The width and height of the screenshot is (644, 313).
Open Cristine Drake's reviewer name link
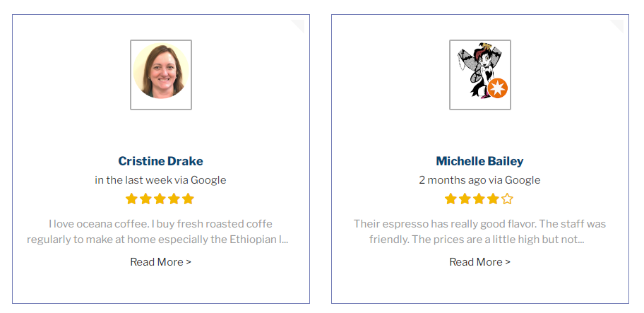[160, 161]
